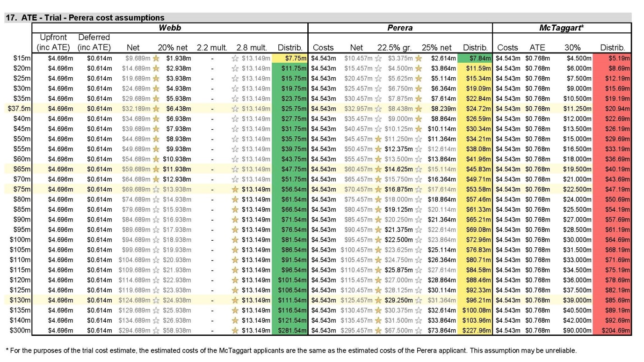Select the '$56.54m' Webb Distrib. cell

[x=289, y=190]
